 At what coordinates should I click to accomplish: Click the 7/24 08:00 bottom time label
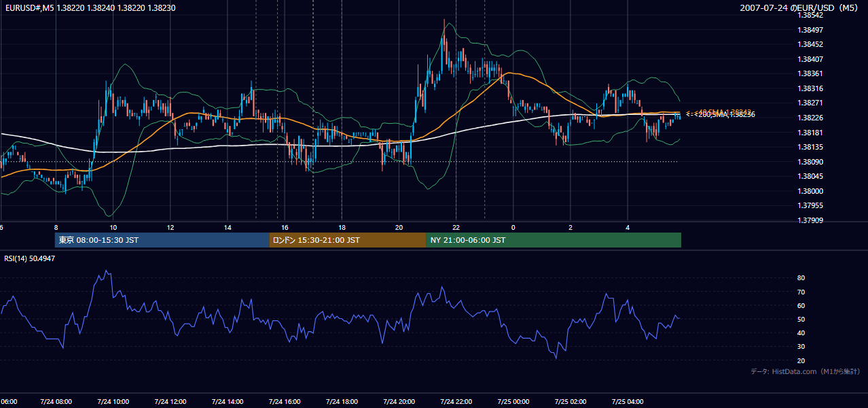[x=56, y=402]
